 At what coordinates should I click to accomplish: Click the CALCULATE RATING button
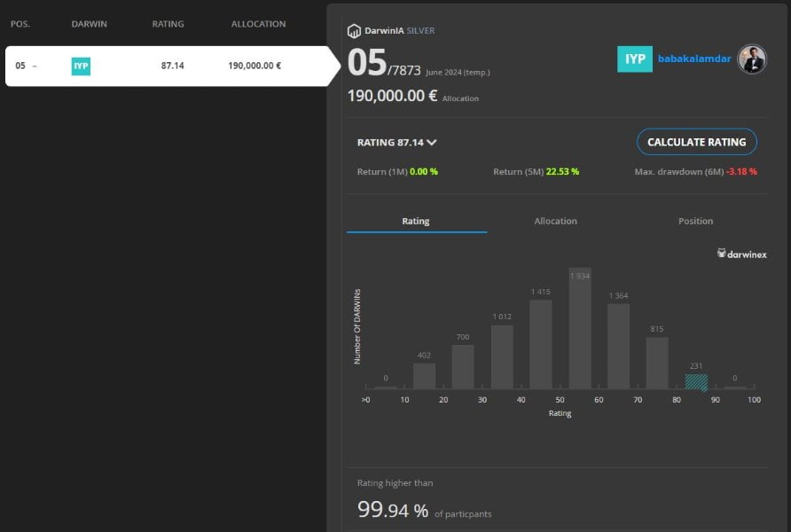697,142
